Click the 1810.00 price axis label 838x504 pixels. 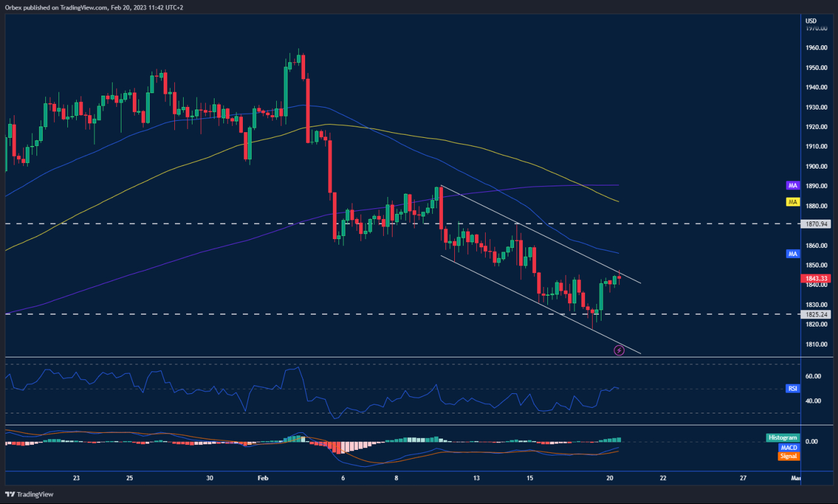click(816, 345)
